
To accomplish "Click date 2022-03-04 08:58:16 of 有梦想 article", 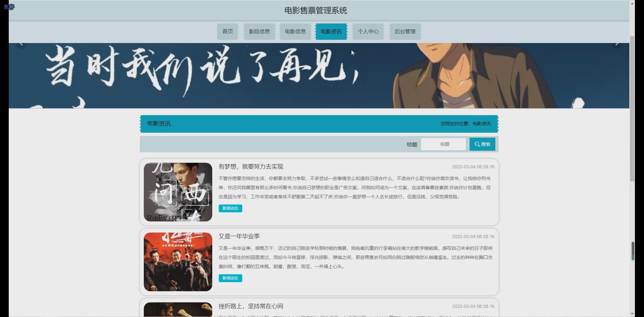I will (473, 167).
